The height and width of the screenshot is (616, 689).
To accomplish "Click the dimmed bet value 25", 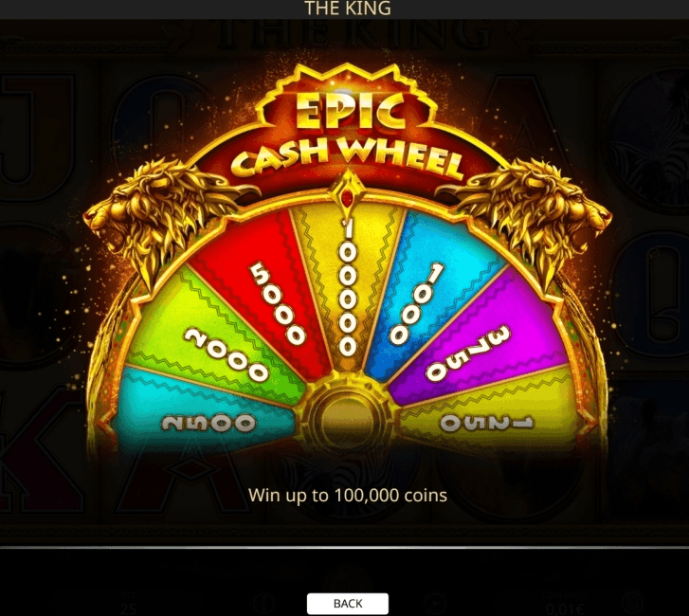I will pos(128,608).
